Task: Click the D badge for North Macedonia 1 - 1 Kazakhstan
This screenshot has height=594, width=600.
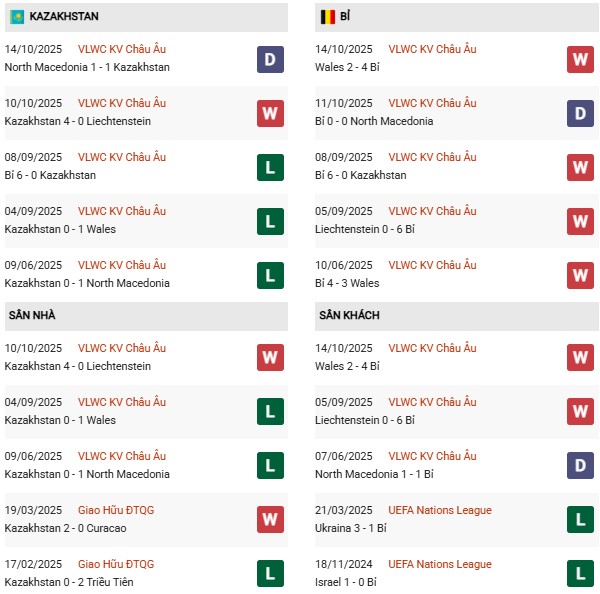Action: (269, 59)
